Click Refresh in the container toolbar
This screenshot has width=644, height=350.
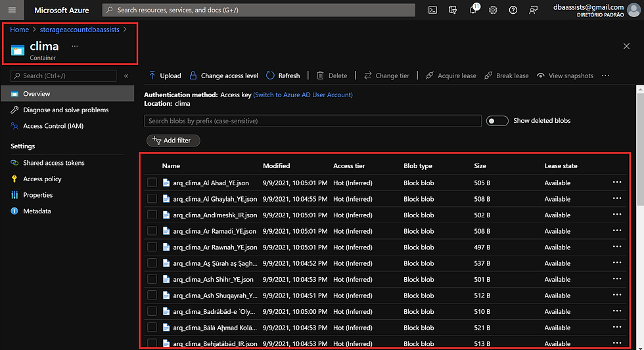pyautogui.click(x=283, y=76)
